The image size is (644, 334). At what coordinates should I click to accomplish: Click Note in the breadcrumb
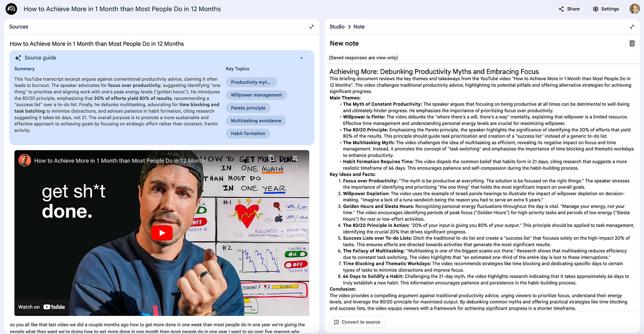click(x=359, y=27)
